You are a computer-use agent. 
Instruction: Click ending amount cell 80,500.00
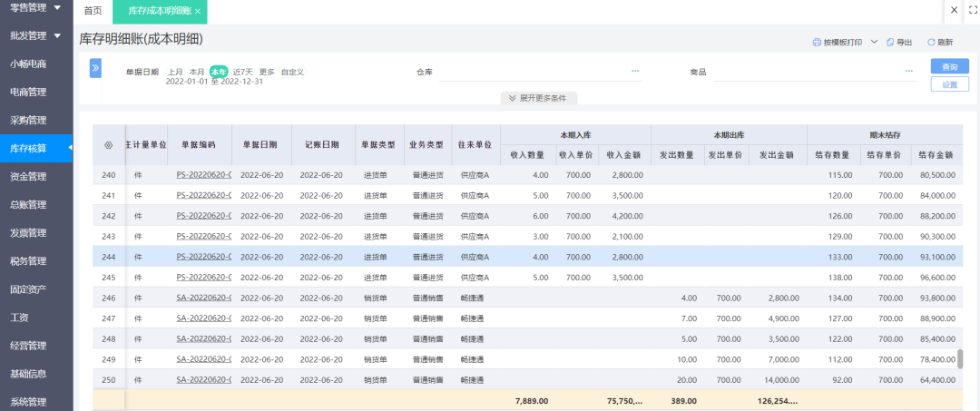point(937,175)
